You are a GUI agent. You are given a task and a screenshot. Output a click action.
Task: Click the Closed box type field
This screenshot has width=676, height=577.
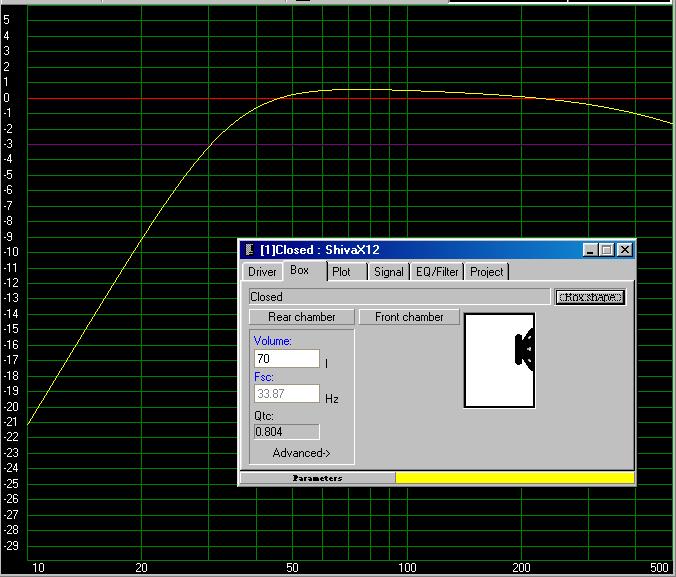click(x=399, y=297)
